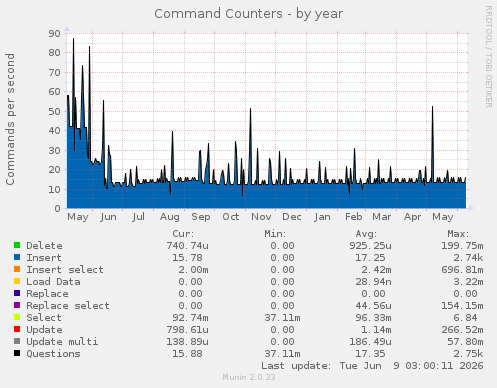Click the gray Update multi swatch
The height and width of the screenshot is (388, 497).
(x=17, y=341)
